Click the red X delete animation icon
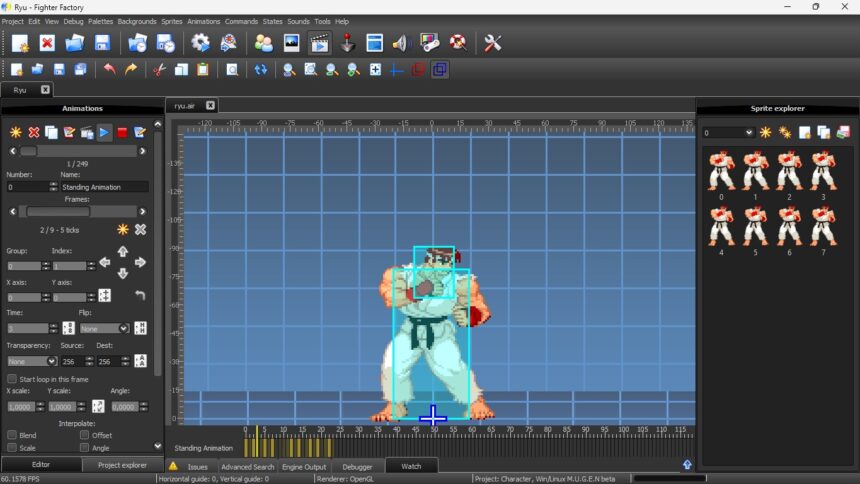The width and height of the screenshot is (860, 484). point(33,132)
